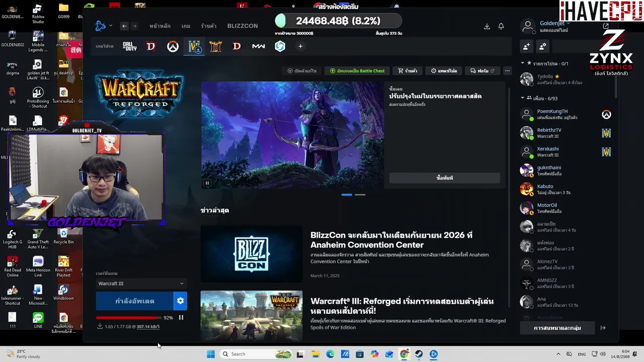Select the Warcraft III game icon
644x362 pixels.
[194, 46]
